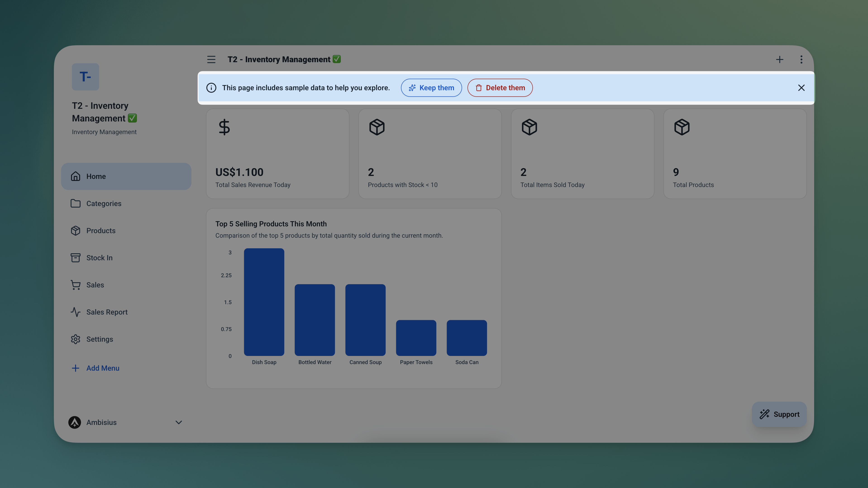Click the Dish Soap bar in chart
The image size is (868, 488).
pos(264,302)
